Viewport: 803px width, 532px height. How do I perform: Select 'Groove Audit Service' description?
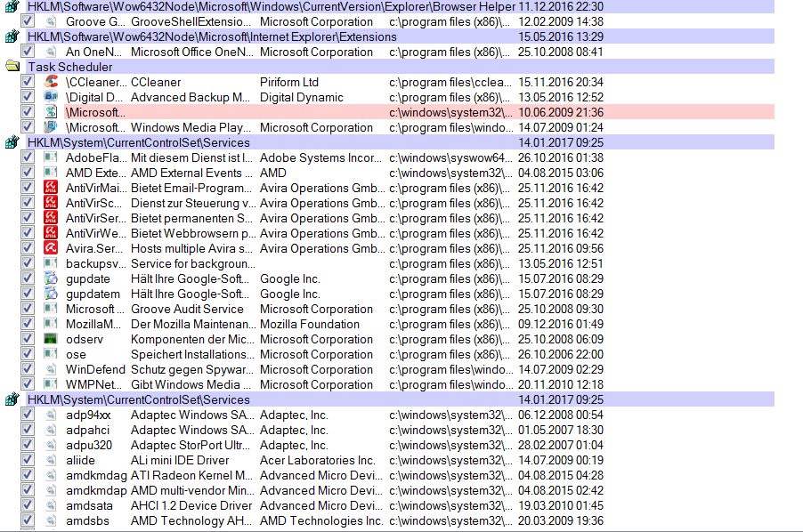188,309
